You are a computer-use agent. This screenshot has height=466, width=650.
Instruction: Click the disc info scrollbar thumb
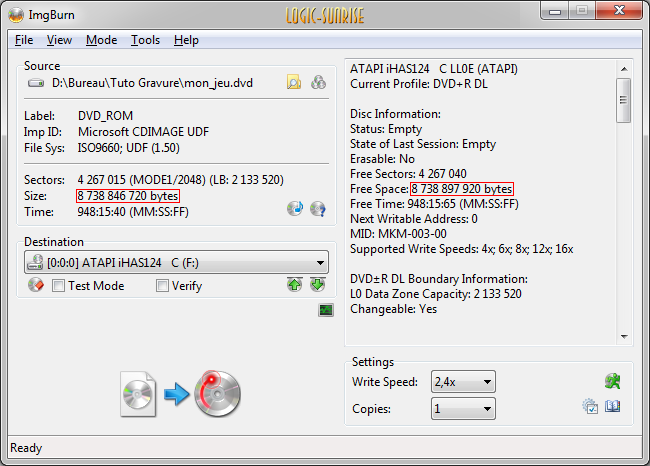click(x=623, y=100)
